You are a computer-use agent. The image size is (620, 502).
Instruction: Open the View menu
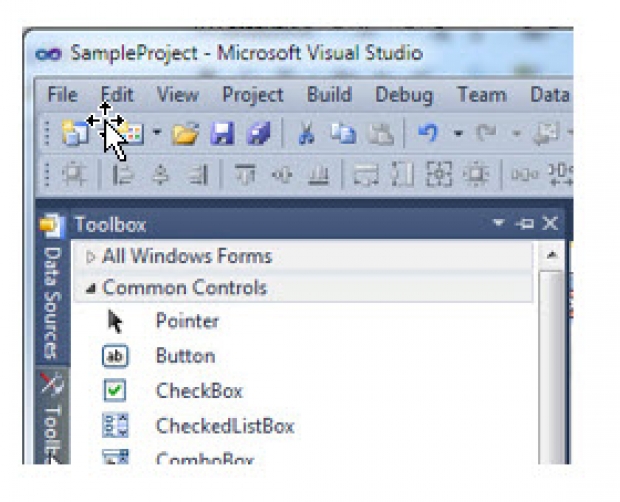(x=178, y=95)
